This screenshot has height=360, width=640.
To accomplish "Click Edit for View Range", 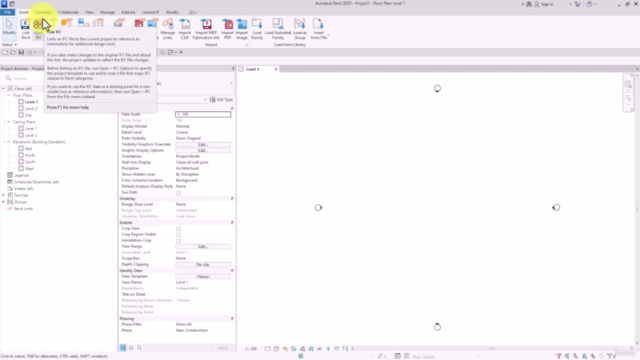I will [203, 247].
